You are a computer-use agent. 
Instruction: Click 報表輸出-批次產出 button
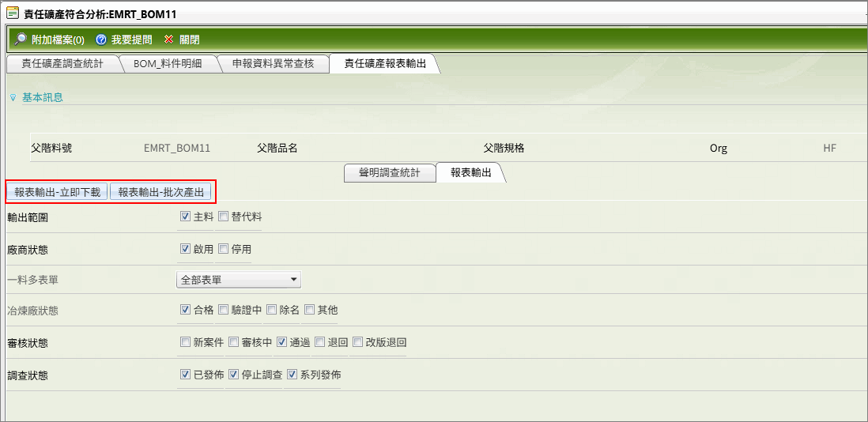click(160, 192)
